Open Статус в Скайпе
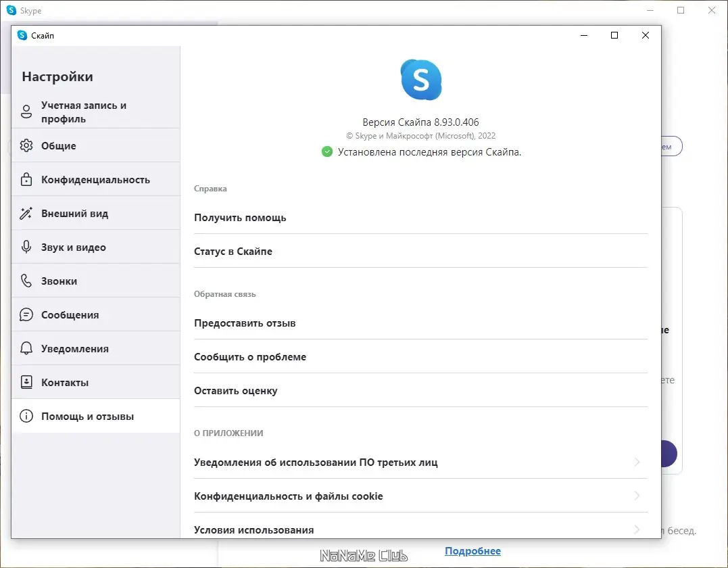 pyautogui.click(x=420, y=251)
